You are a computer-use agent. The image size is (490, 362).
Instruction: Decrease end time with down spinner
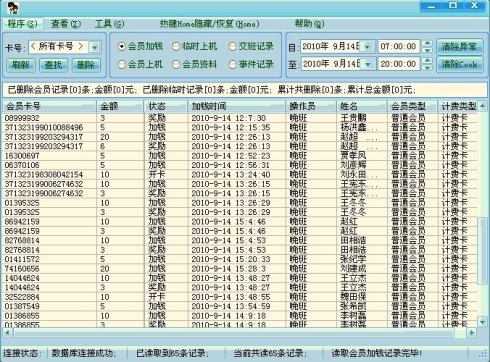coord(427,68)
